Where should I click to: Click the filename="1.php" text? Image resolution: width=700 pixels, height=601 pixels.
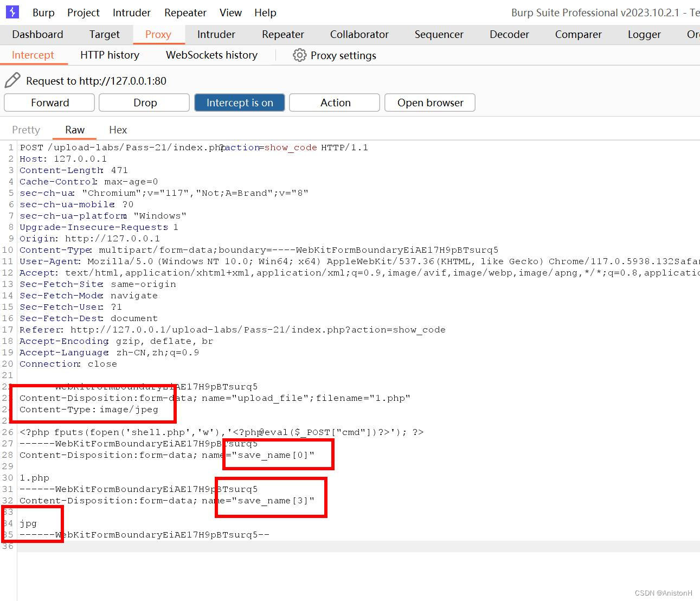click(363, 398)
